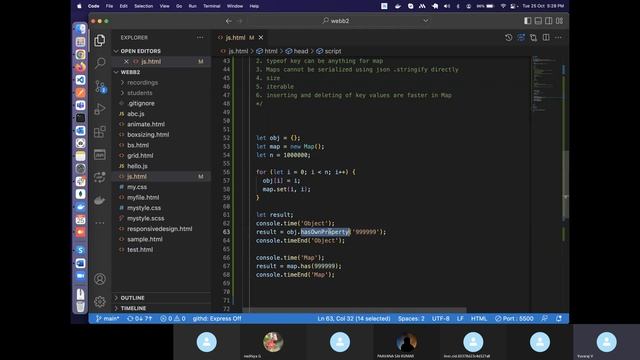
Task: Click the open changes compare icon
Action: 533,38
